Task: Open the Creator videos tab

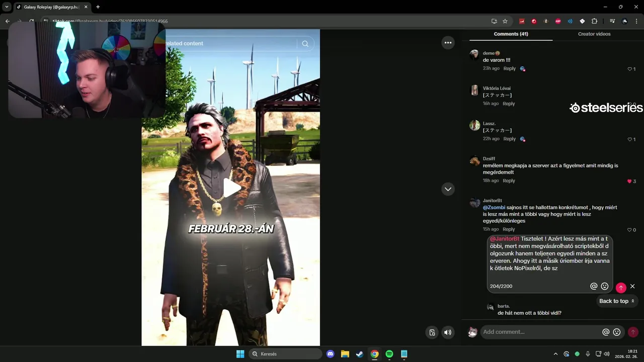Action: [594, 34]
